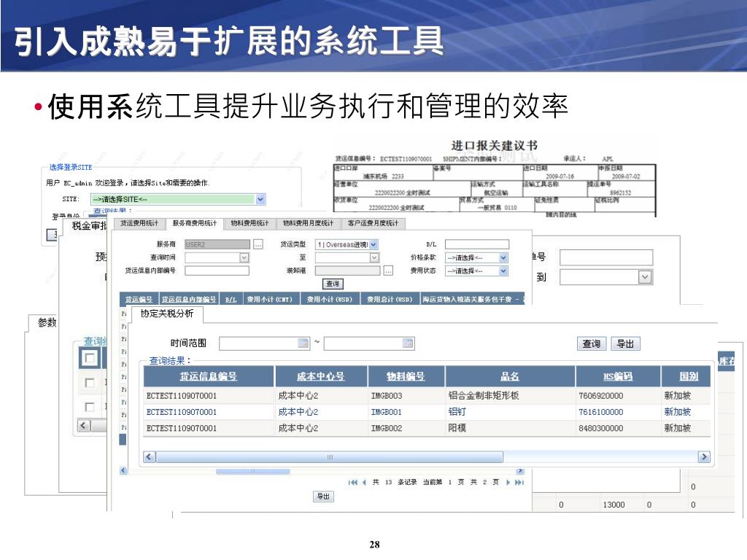747x560 pixels.
Task: Click 查询 button in 协定关税分析 panel
Action: coord(591,344)
